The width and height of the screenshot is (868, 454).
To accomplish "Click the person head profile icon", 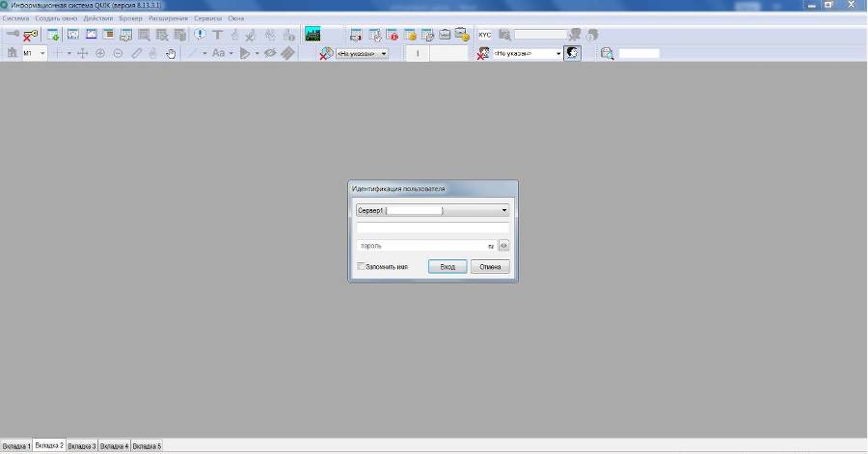I will click(x=572, y=53).
